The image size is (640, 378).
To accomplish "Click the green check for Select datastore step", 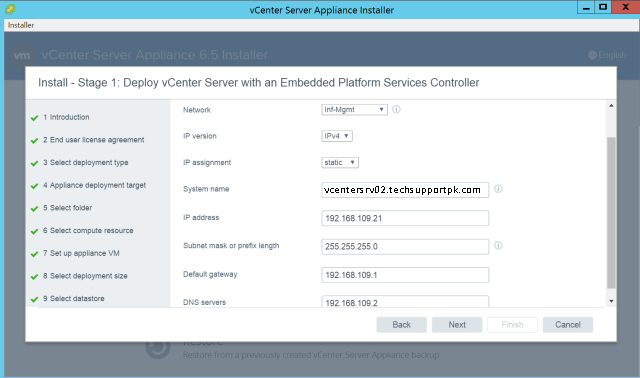I will [x=34, y=299].
